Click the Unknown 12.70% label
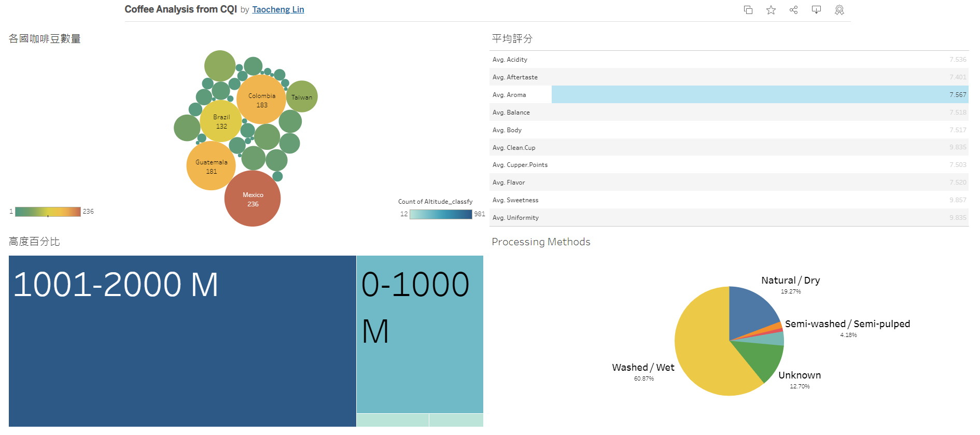 tap(800, 380)
